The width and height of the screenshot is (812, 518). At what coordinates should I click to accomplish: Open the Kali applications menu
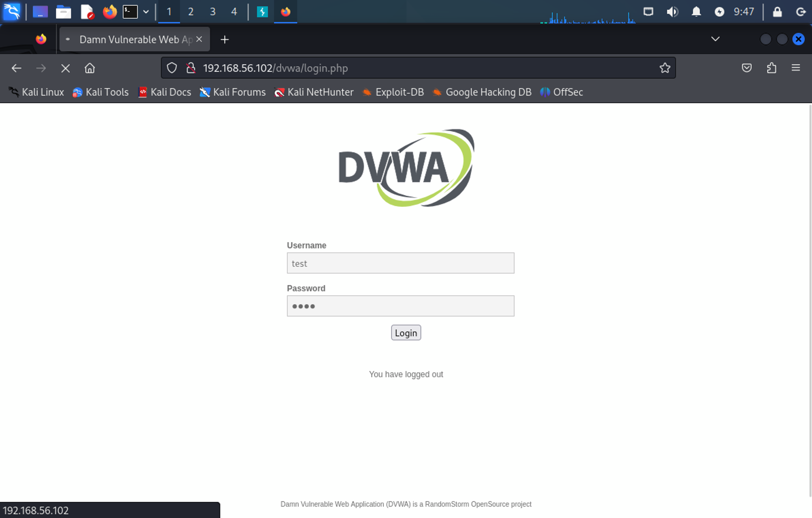[12, 11]
